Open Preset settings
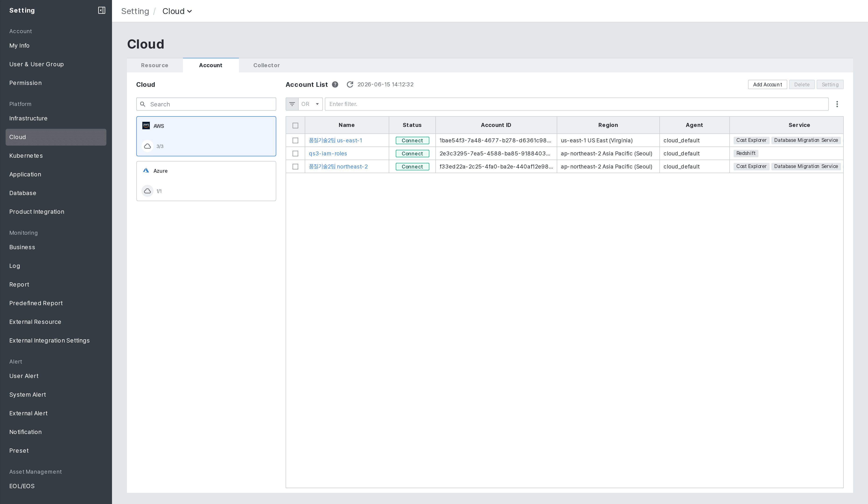The height and width of the screenshot is (504, 868). point(56,450)
